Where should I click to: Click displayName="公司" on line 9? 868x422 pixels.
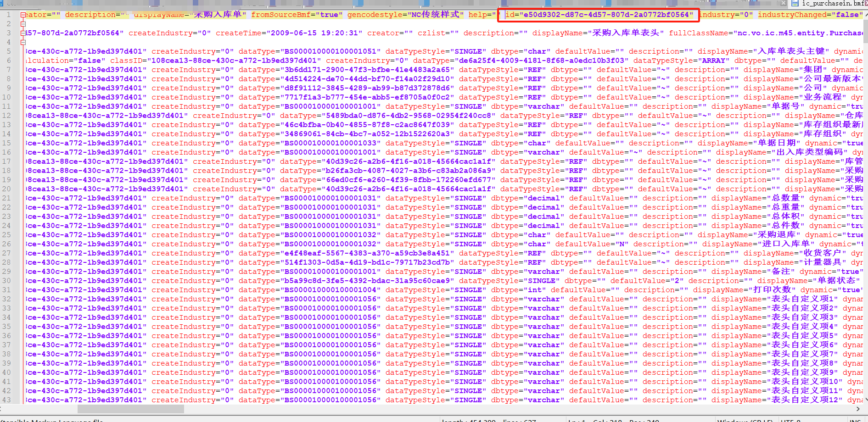coord(785,88)
